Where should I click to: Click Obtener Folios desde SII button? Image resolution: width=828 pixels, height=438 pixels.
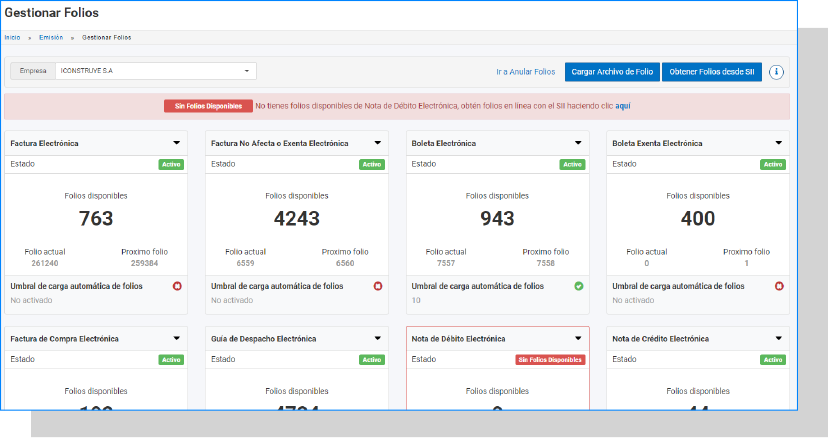point(712,72)
